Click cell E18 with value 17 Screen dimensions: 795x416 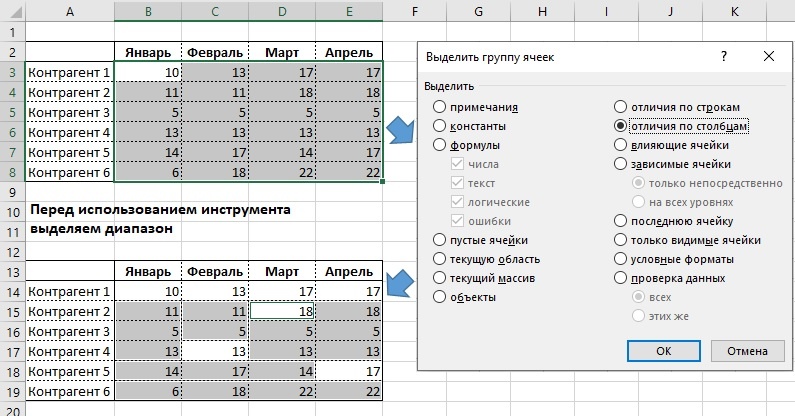pos(349,371)
